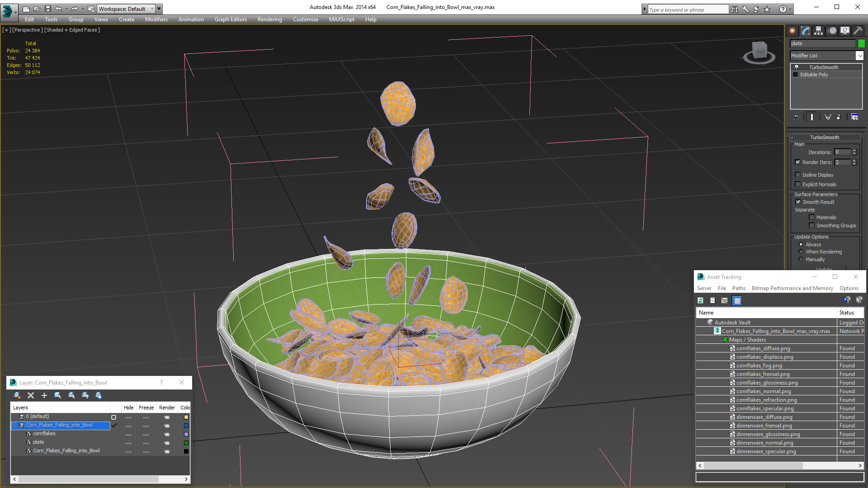Click Select Highlighted Objects and Layers icon
The height and width of the screenshot is (488, 868).
58,395
